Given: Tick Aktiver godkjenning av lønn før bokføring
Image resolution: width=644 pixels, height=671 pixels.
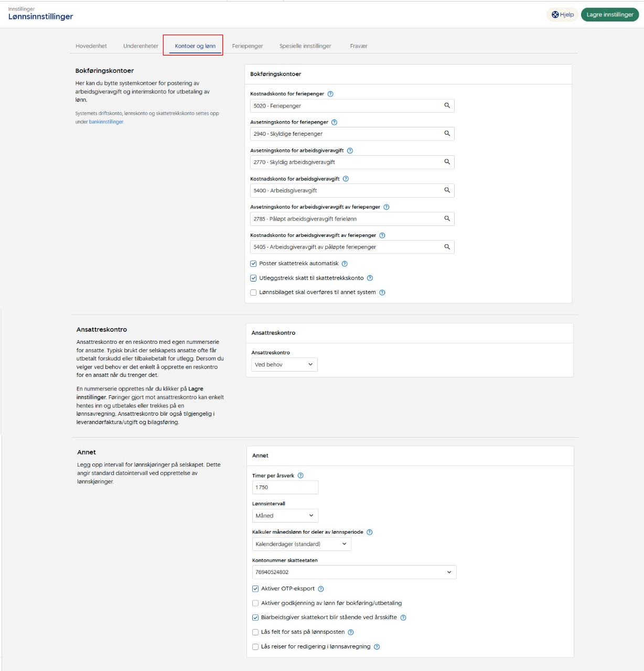Looking at the screenshot, I should 255,603.
